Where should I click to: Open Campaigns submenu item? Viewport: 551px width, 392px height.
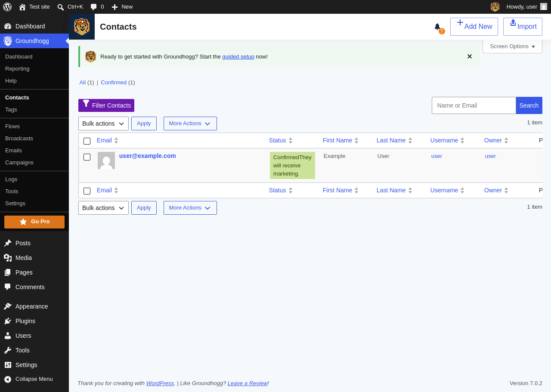(x=34, y=163)
